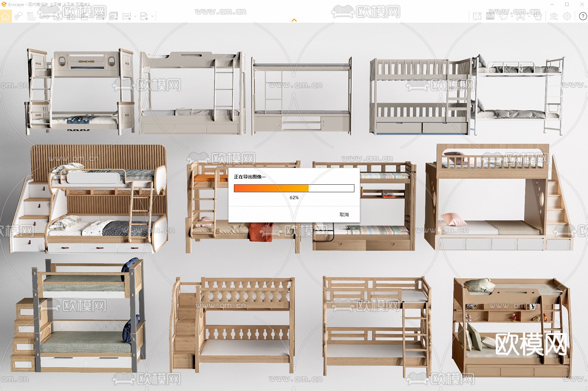Viewport: 588px width, 391px height.
Task: Click the orange export progress bar
Action: click(x=294, y=188)
